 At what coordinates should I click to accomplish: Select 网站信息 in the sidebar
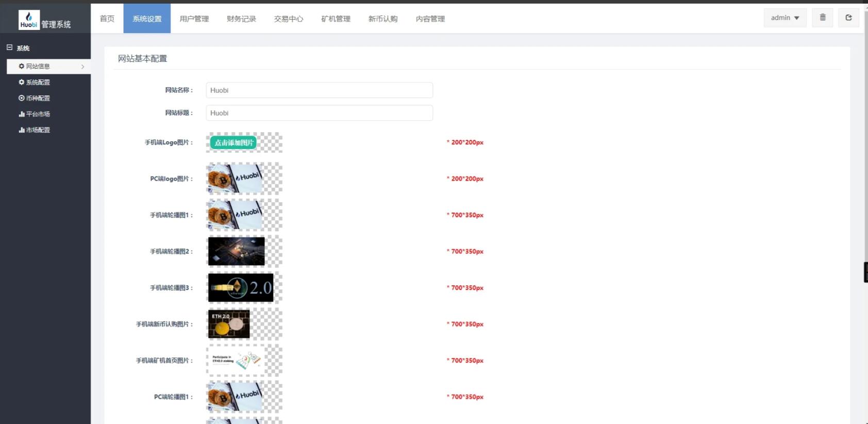pos(38,67)
